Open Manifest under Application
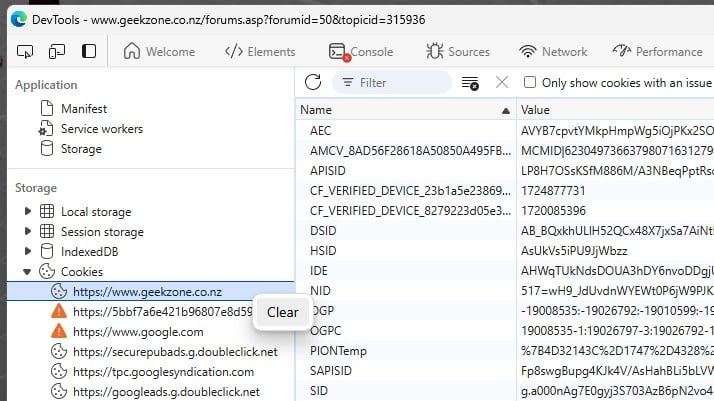 tap(84, 109)
